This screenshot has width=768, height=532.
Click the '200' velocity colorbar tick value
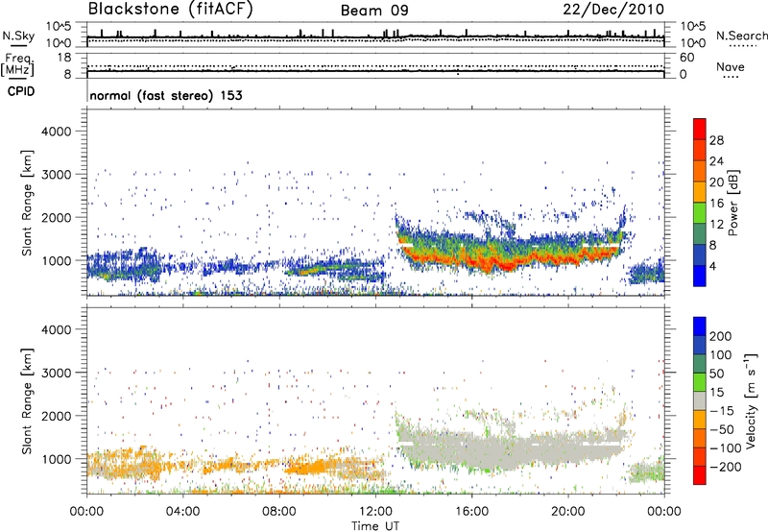(x=721, y=336)
